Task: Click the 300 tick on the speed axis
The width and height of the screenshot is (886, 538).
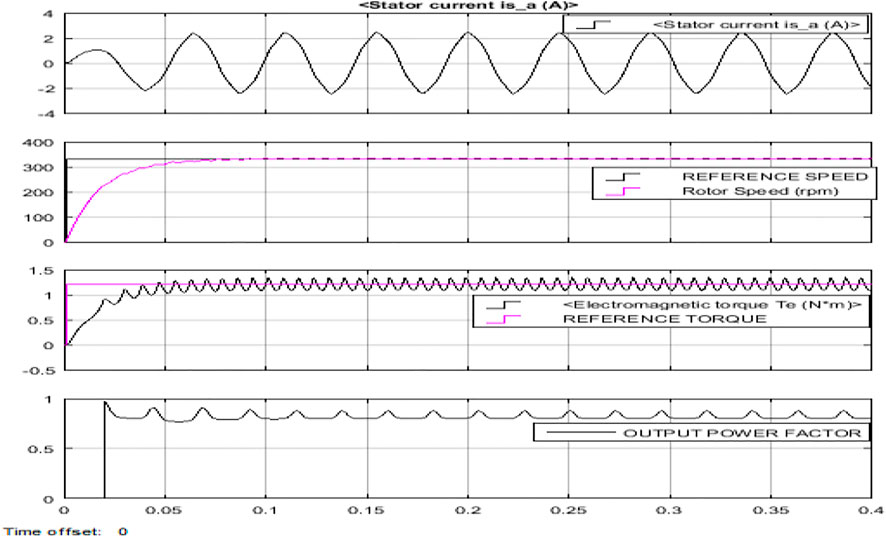Action: pyautogui.click(x=38, y=168)
